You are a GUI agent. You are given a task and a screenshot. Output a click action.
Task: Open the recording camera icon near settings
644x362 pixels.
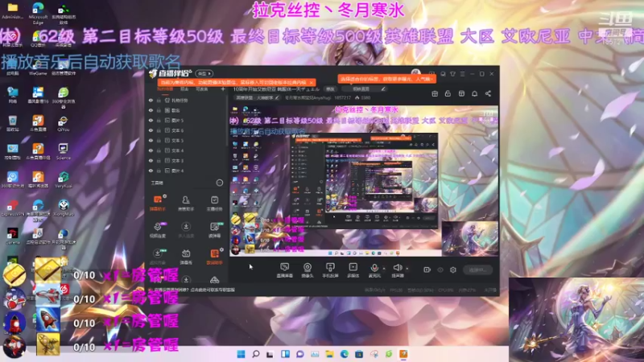pos(427,269)
